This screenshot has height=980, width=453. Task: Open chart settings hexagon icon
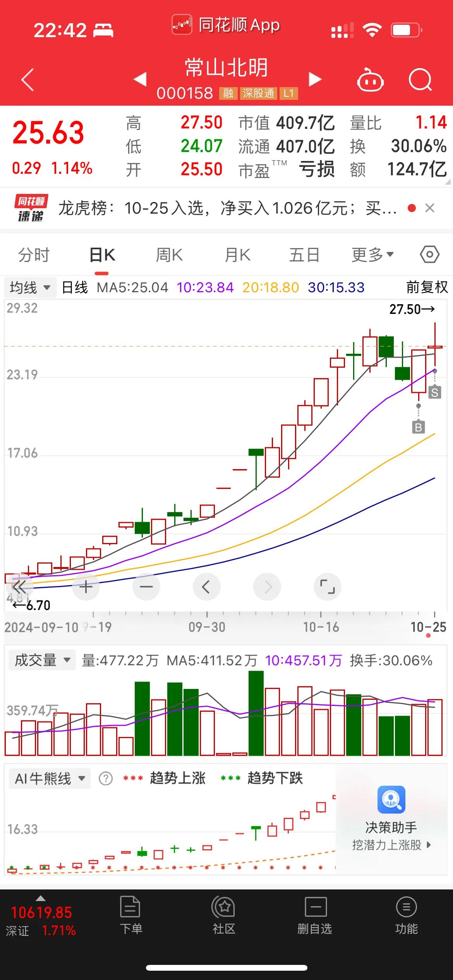tap(430, 255)
